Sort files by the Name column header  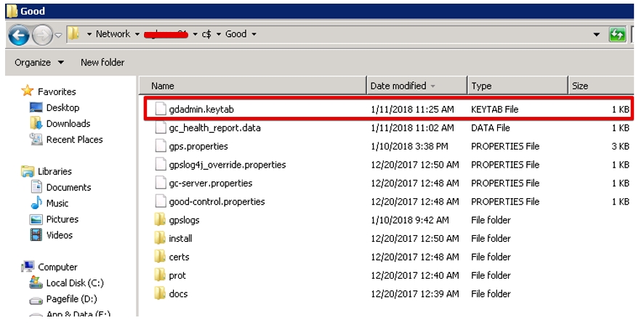pos(163,86)
